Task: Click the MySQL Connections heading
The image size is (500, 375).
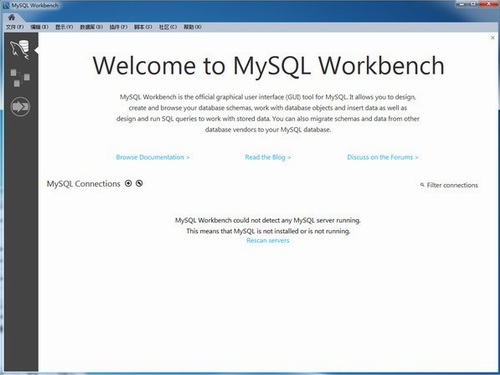Action: pyautogui.click(x=83, y=184)
